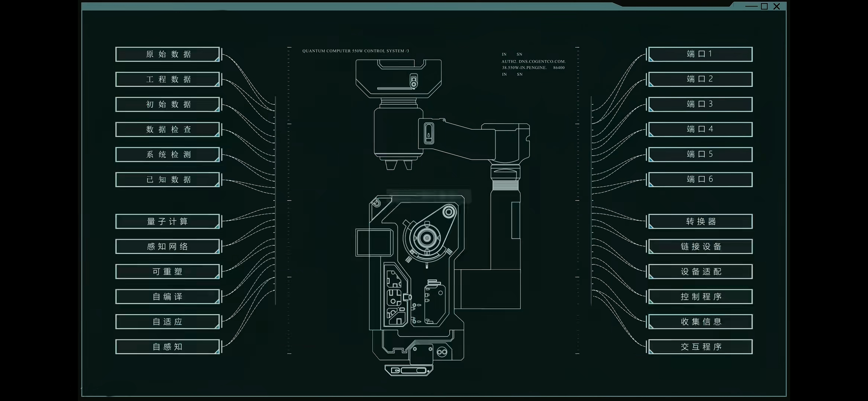This screenshot has width=868, height=401.
Task: Maximize the window with the square icon
Action: coord(764,6)
